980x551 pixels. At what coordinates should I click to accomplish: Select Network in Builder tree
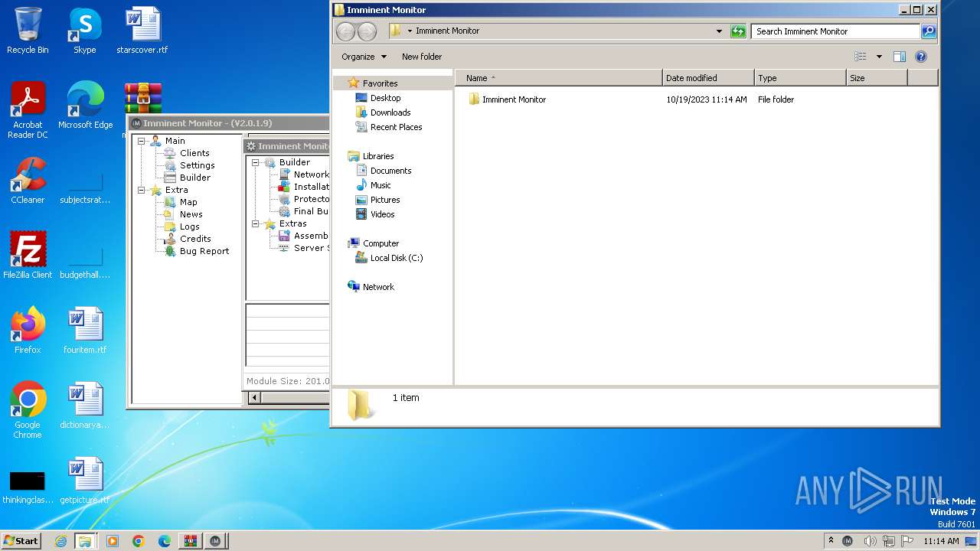tap(311, 174)
